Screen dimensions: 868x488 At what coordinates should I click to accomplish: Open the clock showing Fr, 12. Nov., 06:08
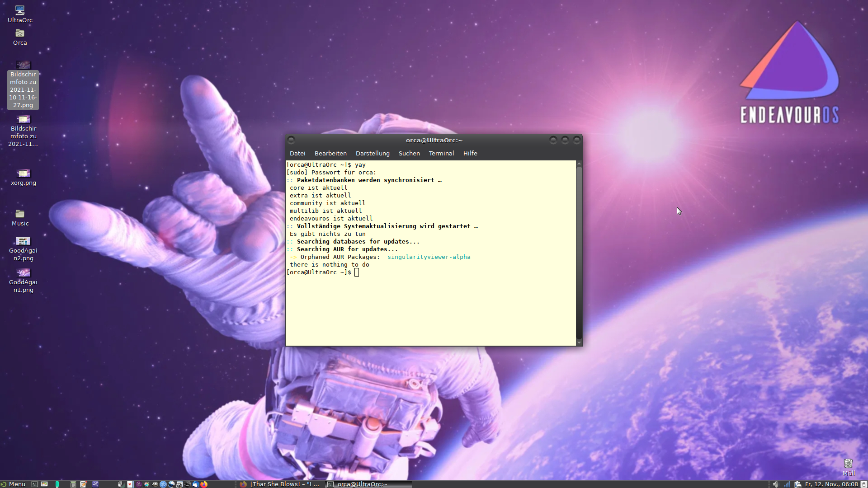point(831,484)
